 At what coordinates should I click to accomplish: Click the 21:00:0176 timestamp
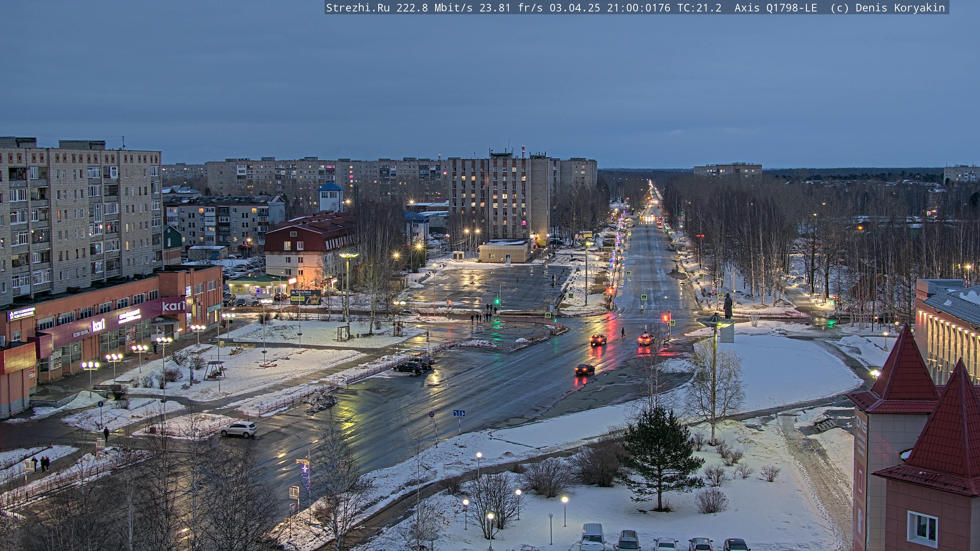[x=638, y=8]
